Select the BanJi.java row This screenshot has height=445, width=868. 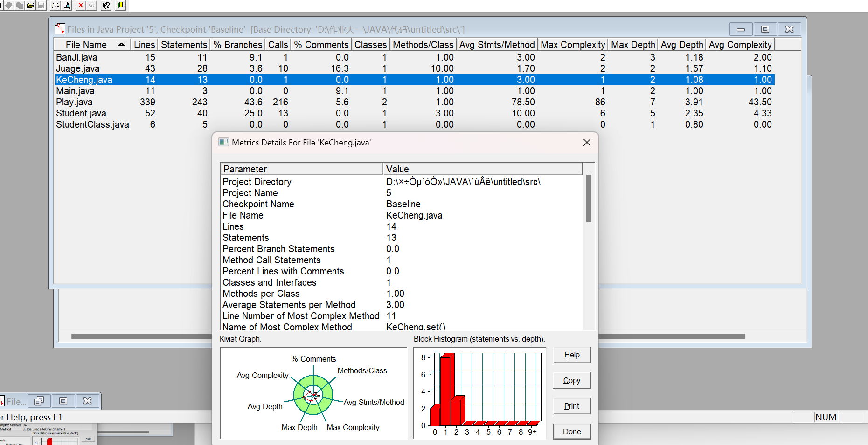click(x=414, y=57)
